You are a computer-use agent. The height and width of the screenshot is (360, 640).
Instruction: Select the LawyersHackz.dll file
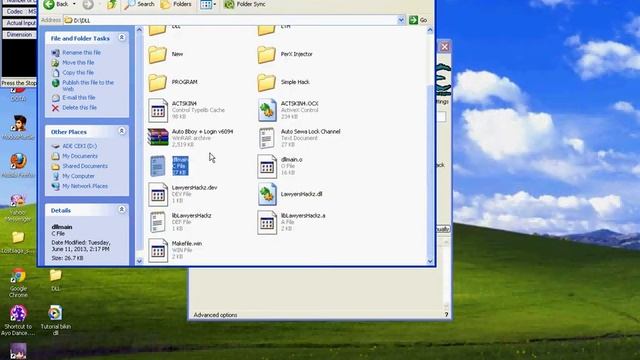(x=290, y=194)
